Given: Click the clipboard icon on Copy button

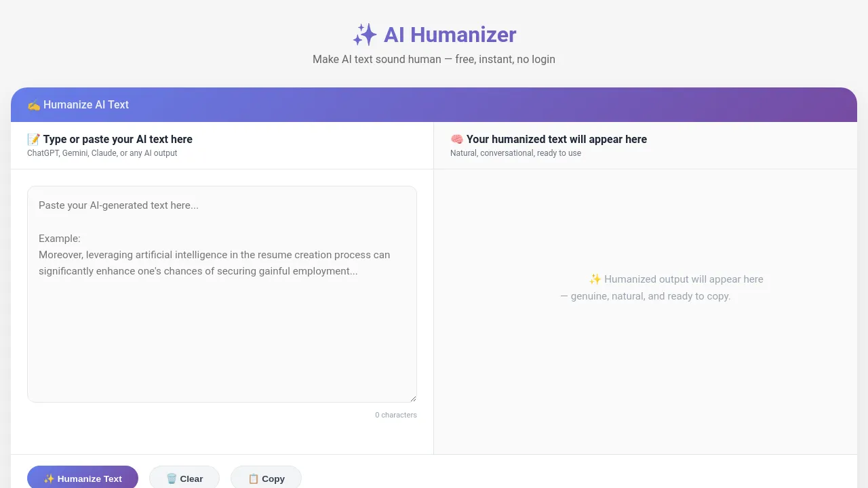Looking at the screenshot, I should (253, 479).
